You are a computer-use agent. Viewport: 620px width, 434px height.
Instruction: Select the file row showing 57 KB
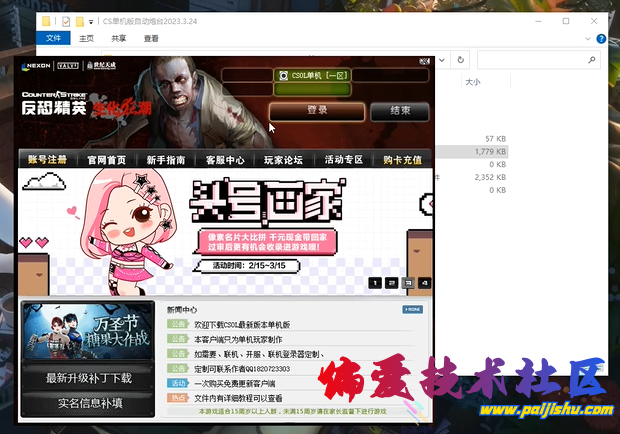pyautogui.click(x=471, y=139)
